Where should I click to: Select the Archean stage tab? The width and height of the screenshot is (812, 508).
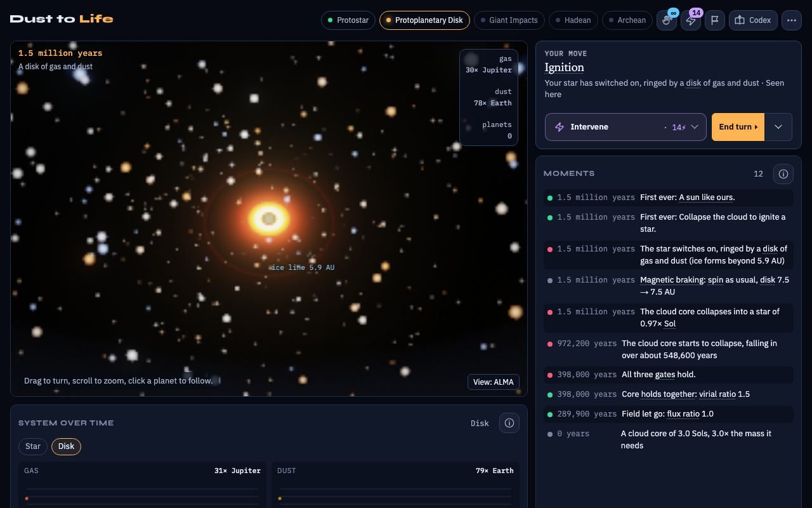click(627, 20)
